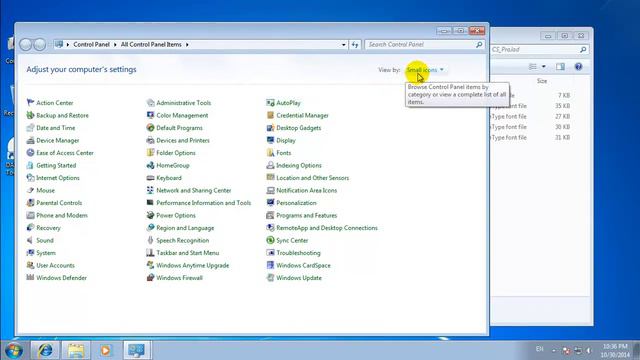Click the search box in Explorer window
Image resolution: width=640 pixels, height=360 pixels.
click(x=539, y=49)
